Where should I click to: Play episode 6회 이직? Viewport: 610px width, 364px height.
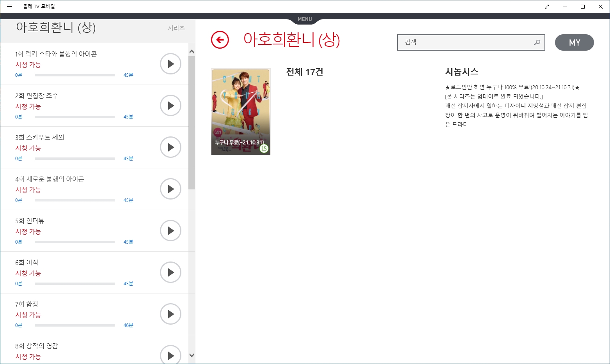click(170, 272)
